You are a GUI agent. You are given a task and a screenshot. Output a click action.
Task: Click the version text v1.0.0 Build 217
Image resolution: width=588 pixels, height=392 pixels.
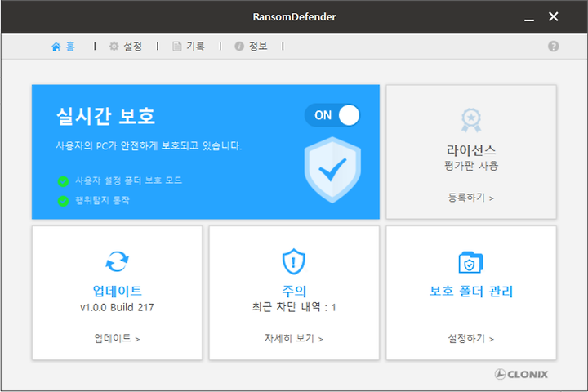[x=117, y=308]
